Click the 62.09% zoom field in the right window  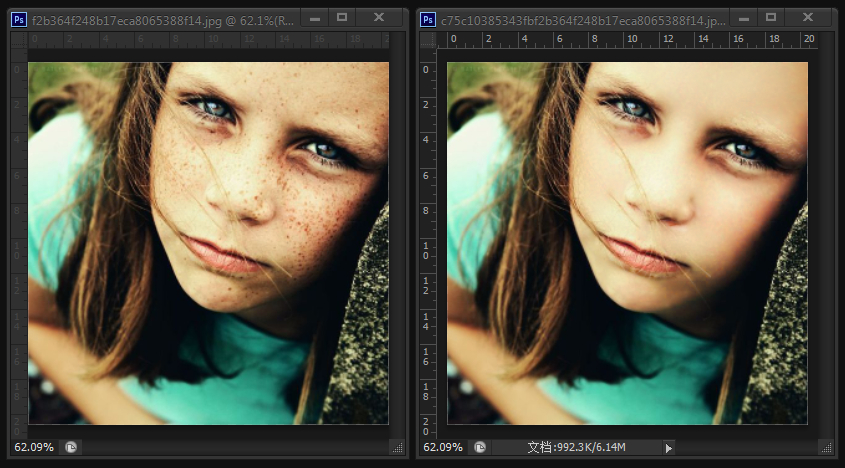click(x=442, y=447)
